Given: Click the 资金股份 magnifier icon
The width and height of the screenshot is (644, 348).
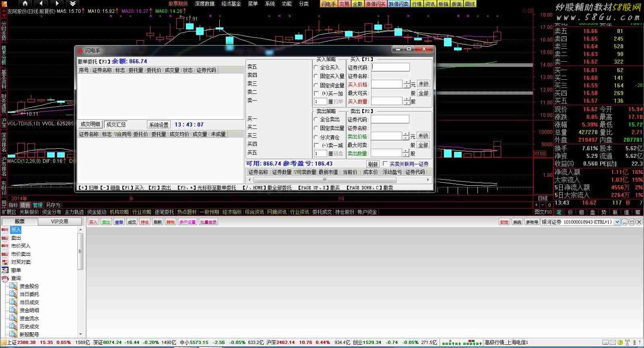Looking at the screenshot, I should pyautogui.click(x=13, y=286).
